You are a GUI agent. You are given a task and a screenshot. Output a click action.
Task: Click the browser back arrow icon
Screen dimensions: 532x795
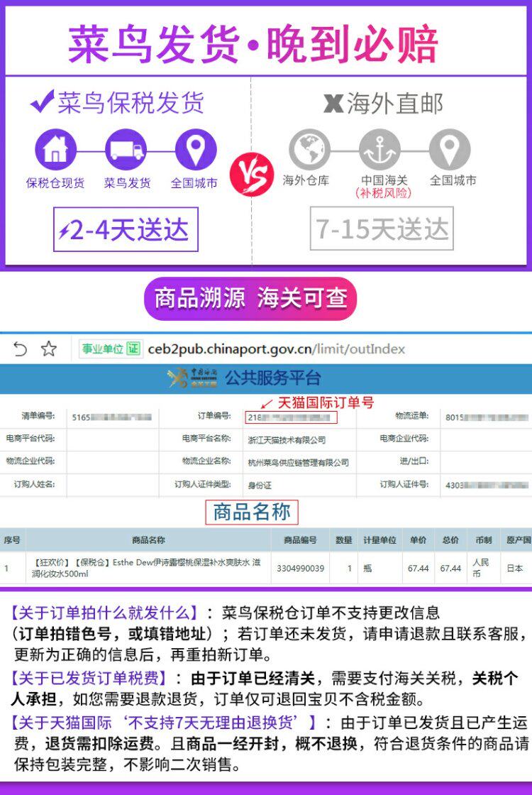[20, 349]
